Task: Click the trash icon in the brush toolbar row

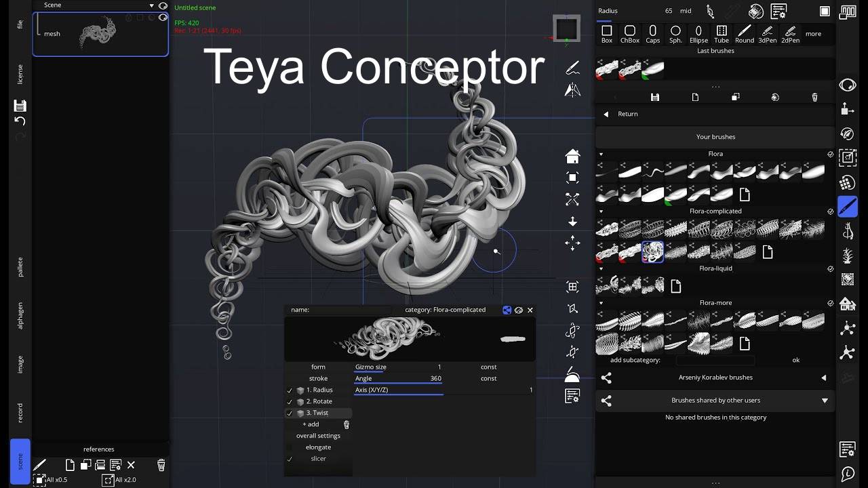Action: tap(814, 98)
